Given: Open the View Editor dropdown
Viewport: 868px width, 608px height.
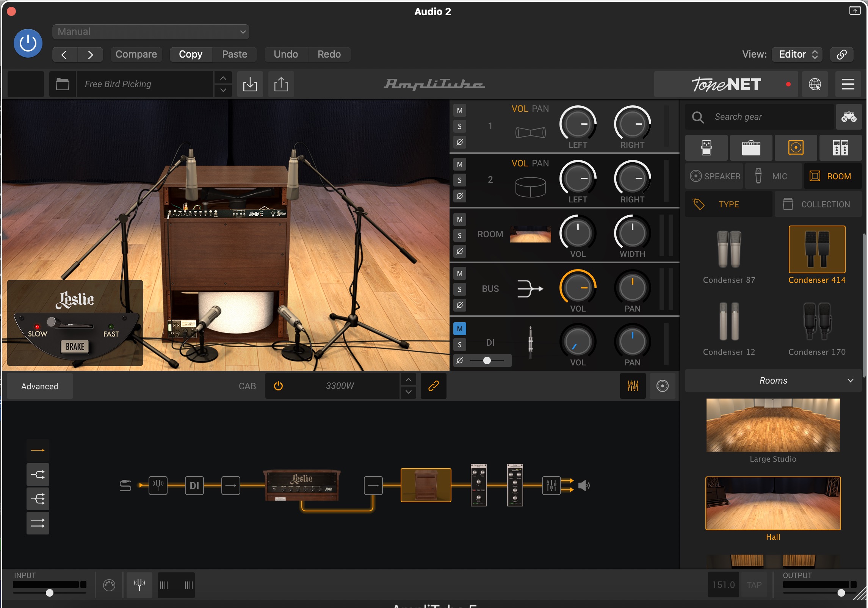Looking at the screenshot, I should [797, 55].
